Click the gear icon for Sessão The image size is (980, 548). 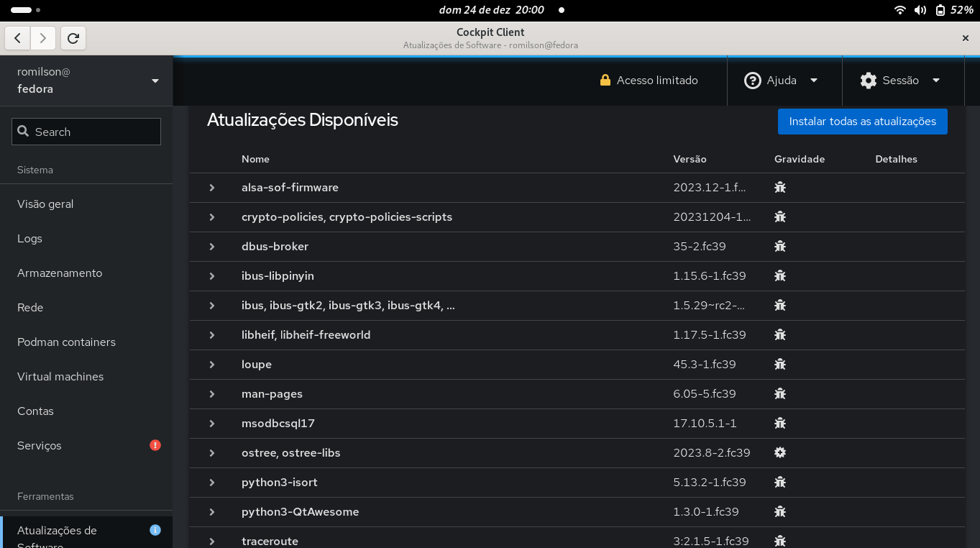[869, 81]
